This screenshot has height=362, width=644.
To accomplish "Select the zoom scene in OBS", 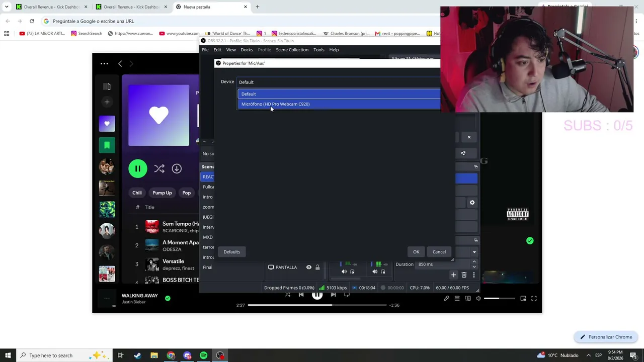I will (208, 207).
